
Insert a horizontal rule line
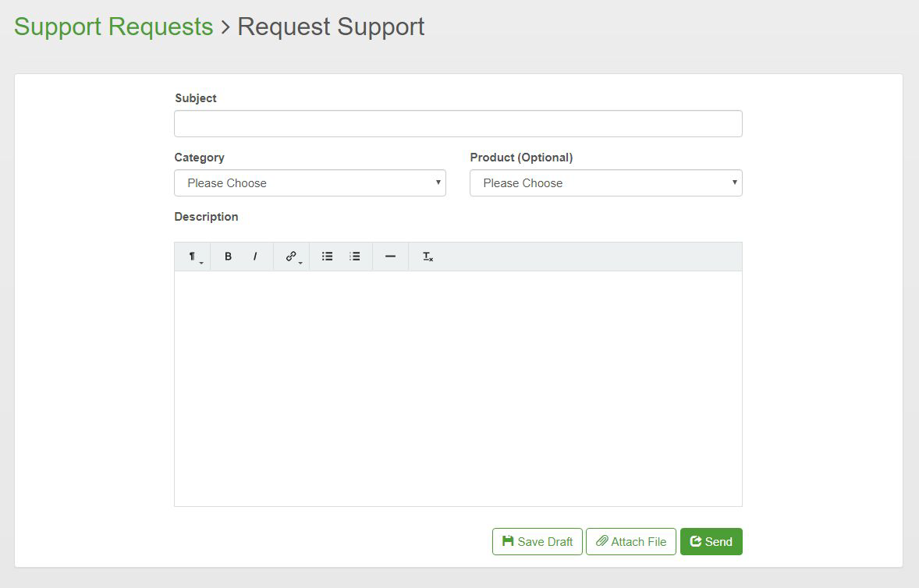point(391,257)
